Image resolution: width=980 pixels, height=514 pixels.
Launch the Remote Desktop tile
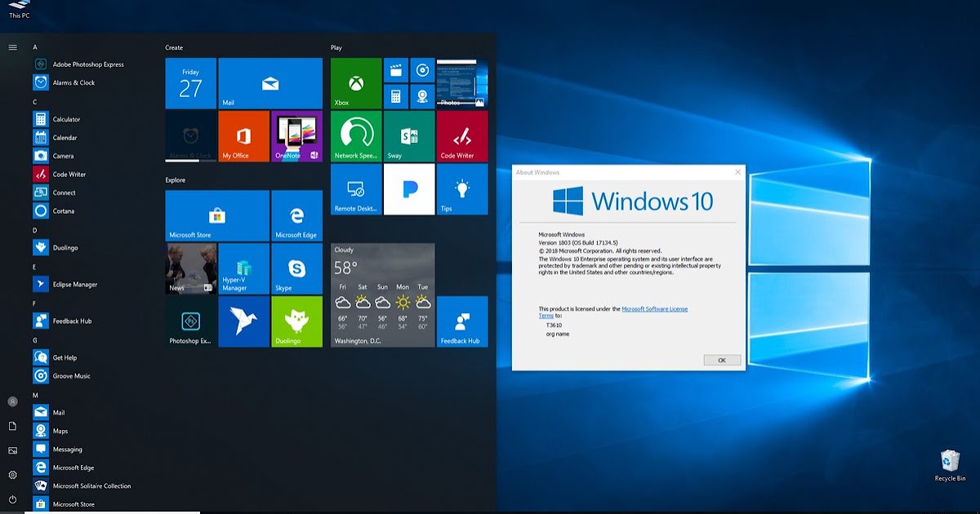(356, 189)
